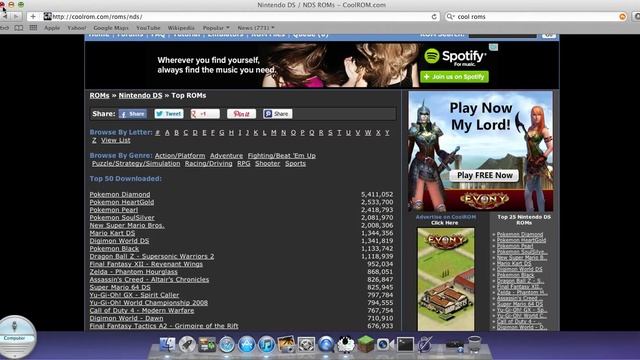640x360 pixels.
Task: Open New Super Mario Bros. link
Action: [127, 226]
